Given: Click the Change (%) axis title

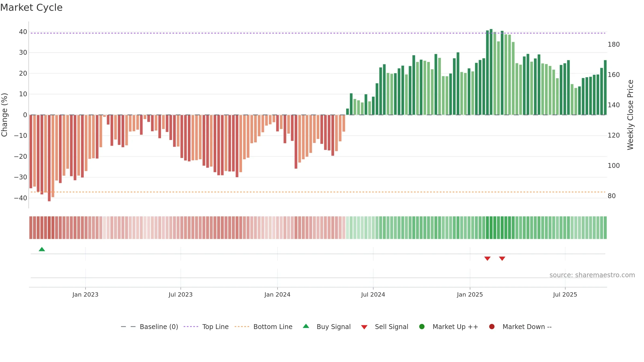Looking at the screenshot, I should (4, 115).
